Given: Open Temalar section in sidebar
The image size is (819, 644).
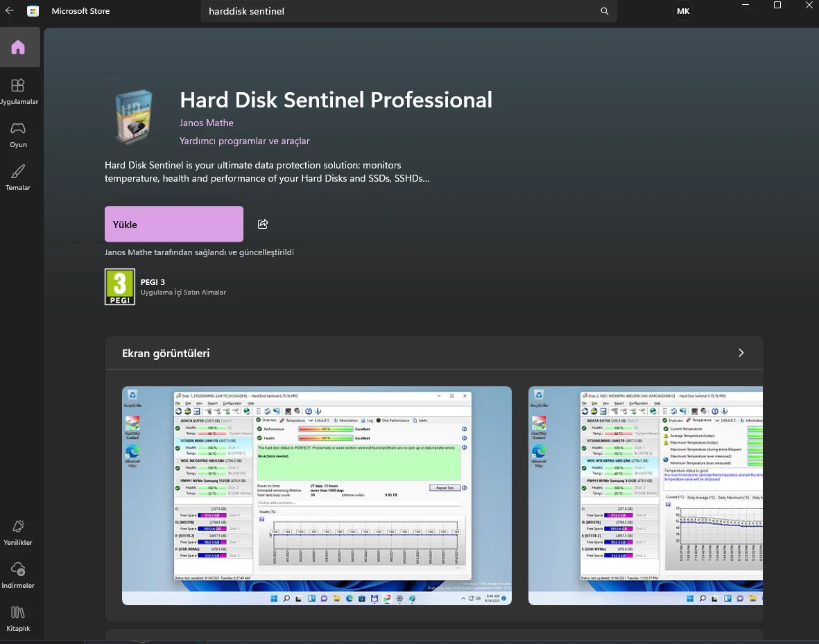Looking at the screenshot, I should point(18,177).
